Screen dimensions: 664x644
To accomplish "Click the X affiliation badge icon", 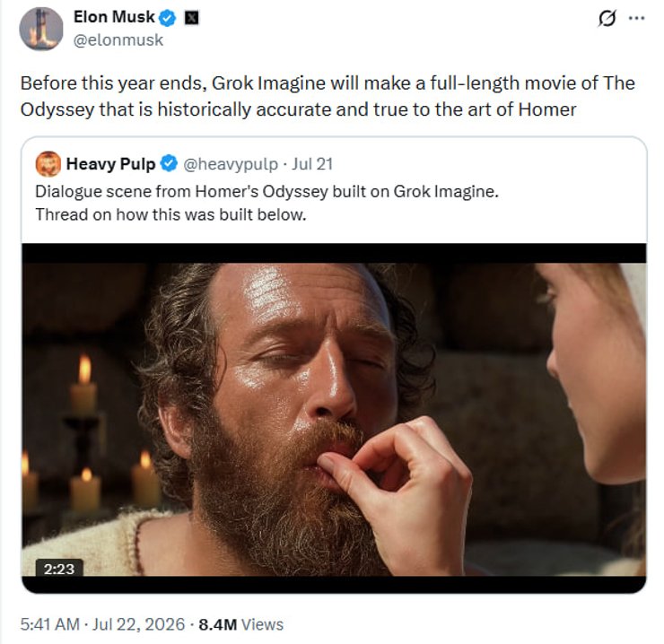I will [x=191, y=18].
